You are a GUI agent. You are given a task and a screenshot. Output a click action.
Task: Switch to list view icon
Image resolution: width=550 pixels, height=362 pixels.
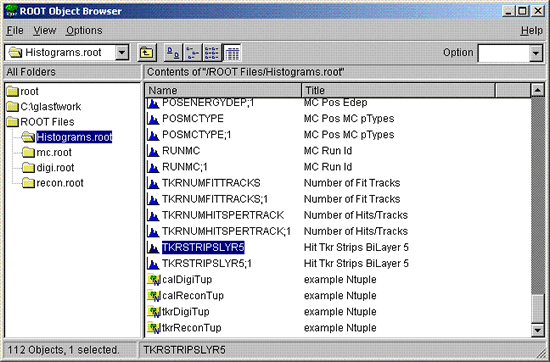[x=212, y=53]
